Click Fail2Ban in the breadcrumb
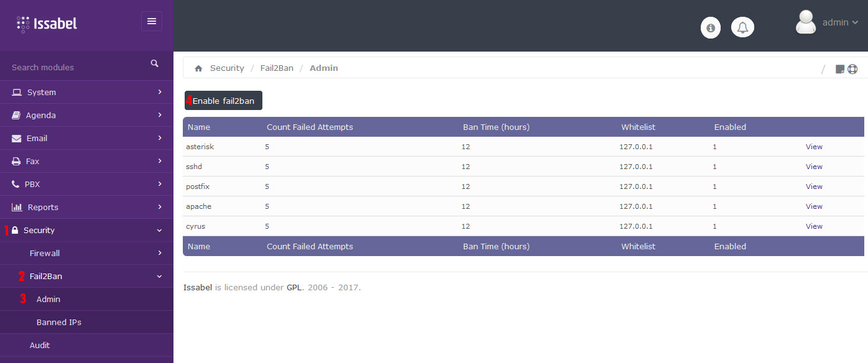The height and width of the screenshot is (363, 868). (277, 68)
